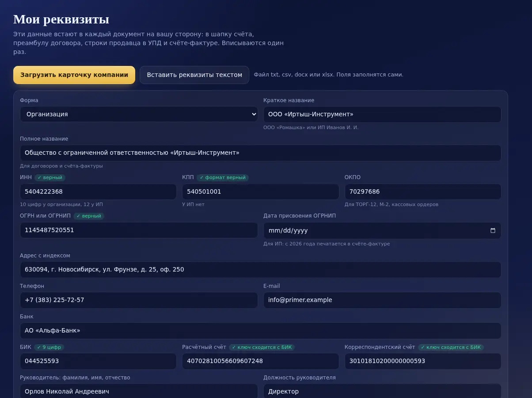Select the ИНН field with 5404222368
This screenshot has height=398, width=532.
[98, 191]
